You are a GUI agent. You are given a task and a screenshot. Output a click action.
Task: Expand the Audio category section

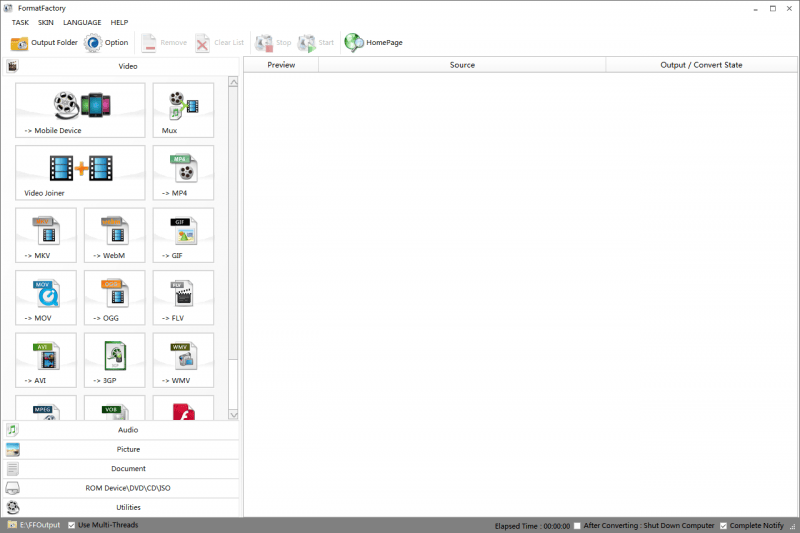pyautogui.click(x=128, y=430)
